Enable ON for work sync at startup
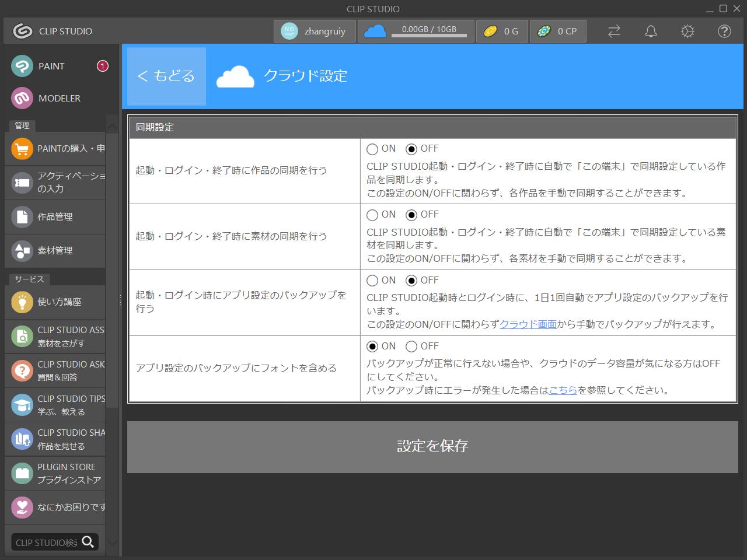 click(372, 148)
